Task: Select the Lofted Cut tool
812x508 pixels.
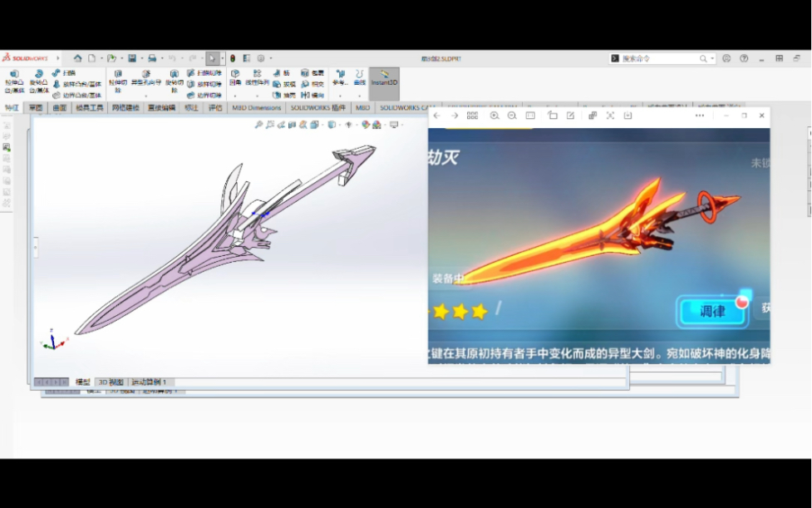Action: click(204, 84)
